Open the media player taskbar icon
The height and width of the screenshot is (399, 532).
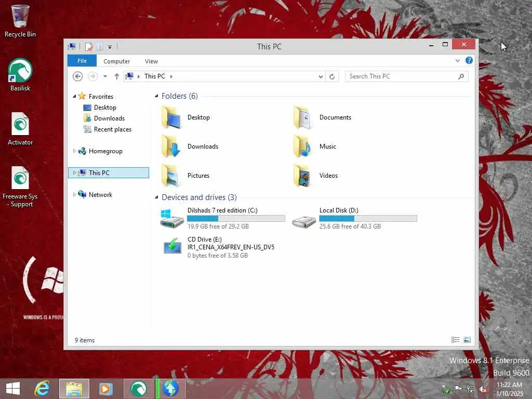[x=105, y=389]
